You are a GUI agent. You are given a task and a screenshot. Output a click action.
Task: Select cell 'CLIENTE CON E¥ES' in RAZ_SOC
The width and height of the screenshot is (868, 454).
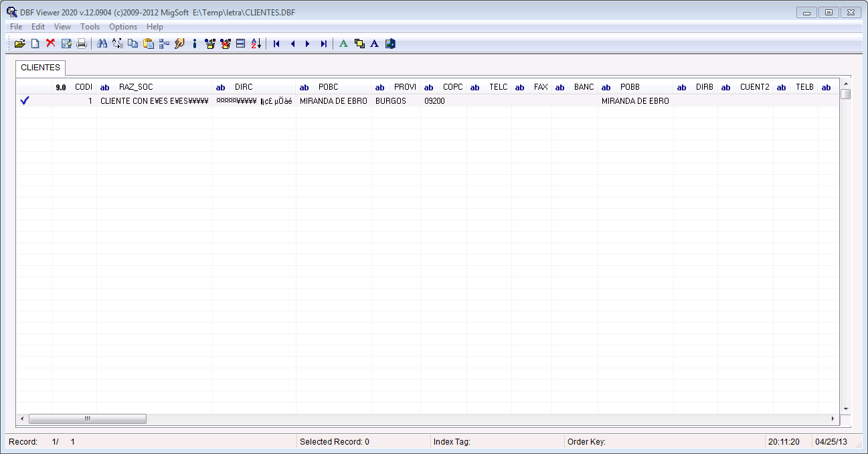point(155,101)
